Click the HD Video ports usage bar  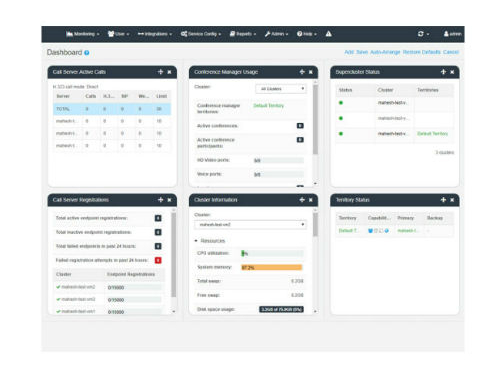pos(279,161)
